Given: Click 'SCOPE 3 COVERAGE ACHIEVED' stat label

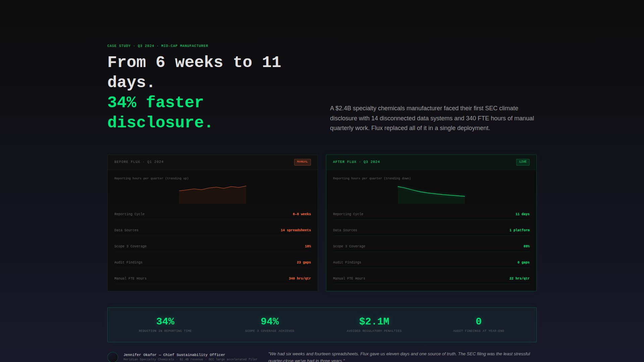Looking at the screenshot, I should [x=270, y=331].
